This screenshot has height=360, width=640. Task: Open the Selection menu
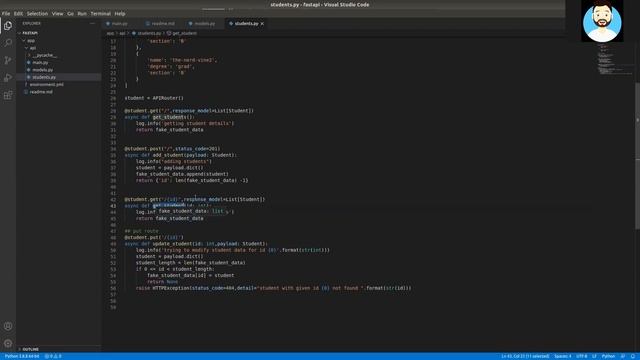point(37,13)
